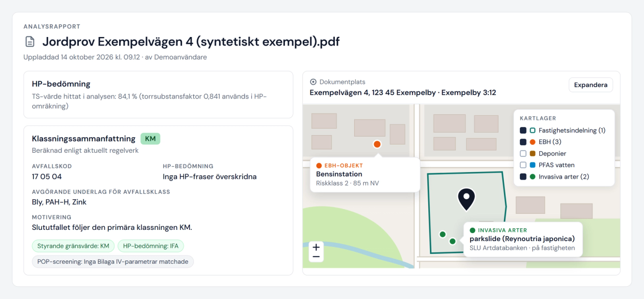Expand the map with Expandera button
This screenshot has height=299, width=644.
590,85
